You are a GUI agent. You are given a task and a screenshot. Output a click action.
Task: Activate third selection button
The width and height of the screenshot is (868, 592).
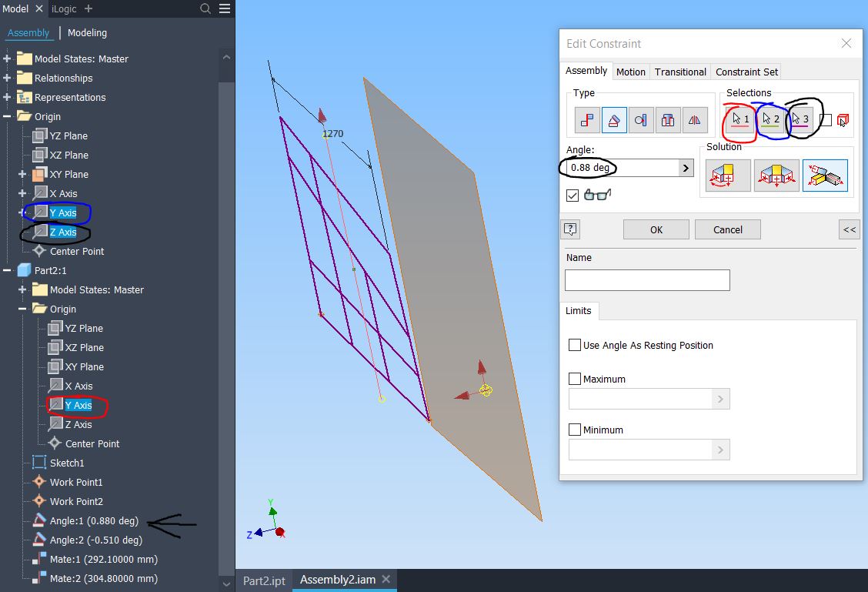point(800,119)
